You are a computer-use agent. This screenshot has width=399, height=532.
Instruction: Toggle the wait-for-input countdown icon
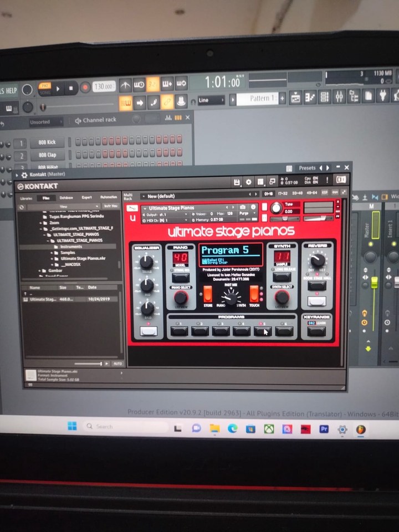tap(139, 85)
